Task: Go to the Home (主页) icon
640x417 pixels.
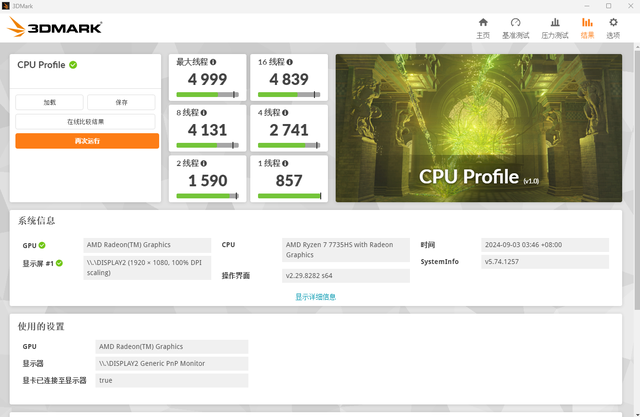Action: [483, 22]
